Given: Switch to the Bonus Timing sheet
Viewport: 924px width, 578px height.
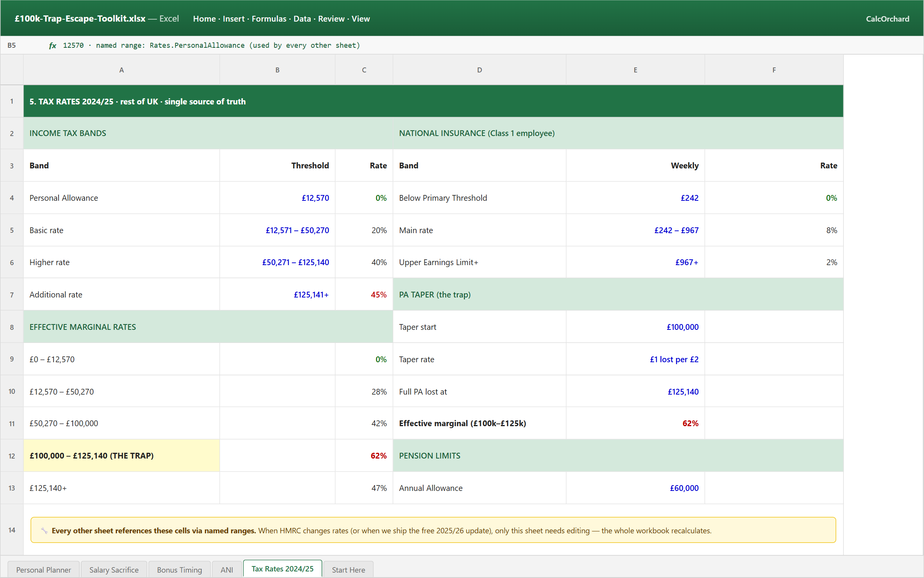Looking at the screenshot, I should click(179, 570).
